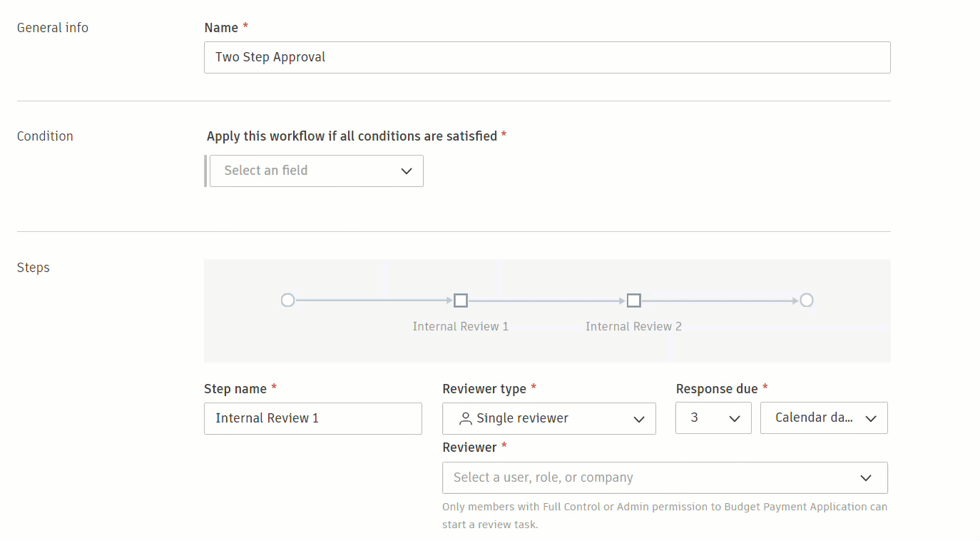Click the arrow from Internal Review 2 to end

click(x=720, y=300)
